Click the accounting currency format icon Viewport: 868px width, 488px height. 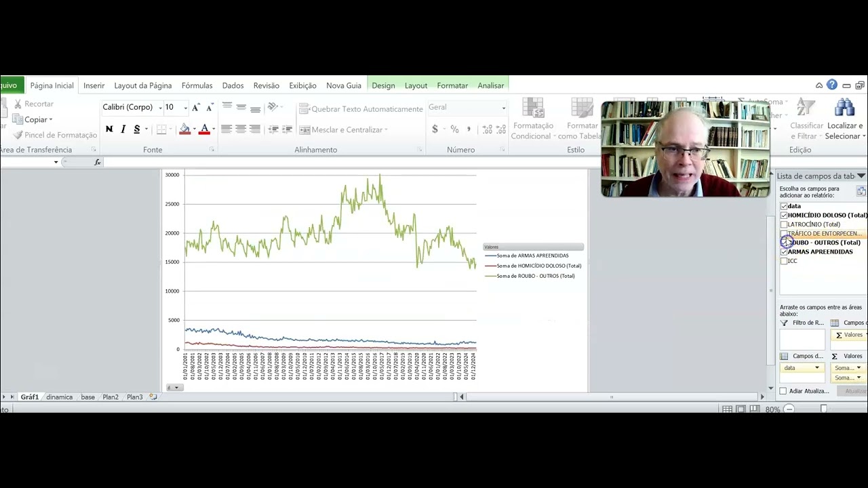435,129
